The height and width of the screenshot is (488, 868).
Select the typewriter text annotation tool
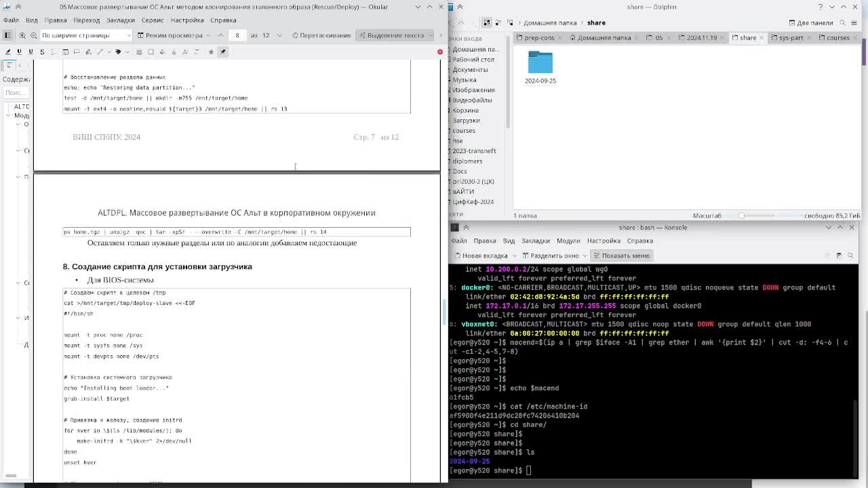coord(53,52)
